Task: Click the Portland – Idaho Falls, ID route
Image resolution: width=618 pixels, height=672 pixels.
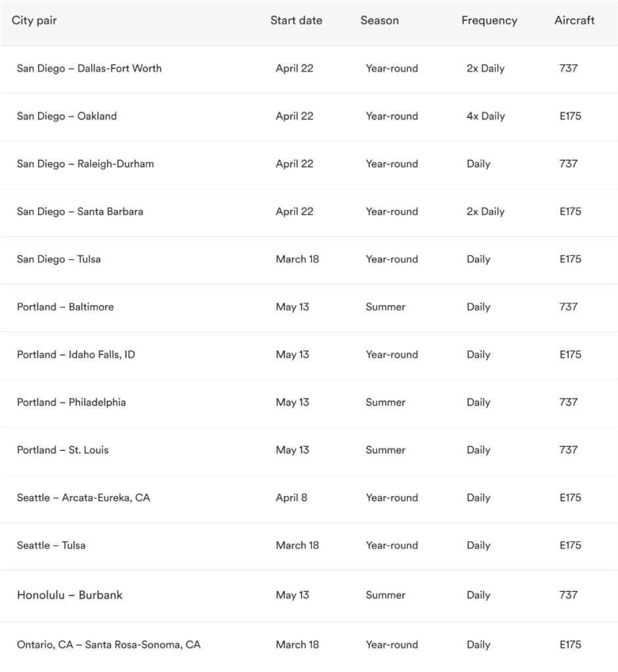Action: [76, 354]
